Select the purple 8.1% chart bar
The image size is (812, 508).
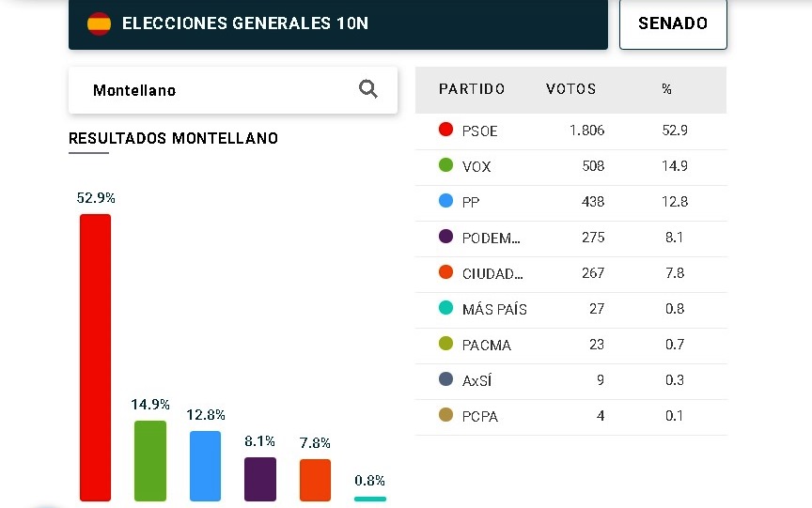pyautogui.click(x=260, y=479)
